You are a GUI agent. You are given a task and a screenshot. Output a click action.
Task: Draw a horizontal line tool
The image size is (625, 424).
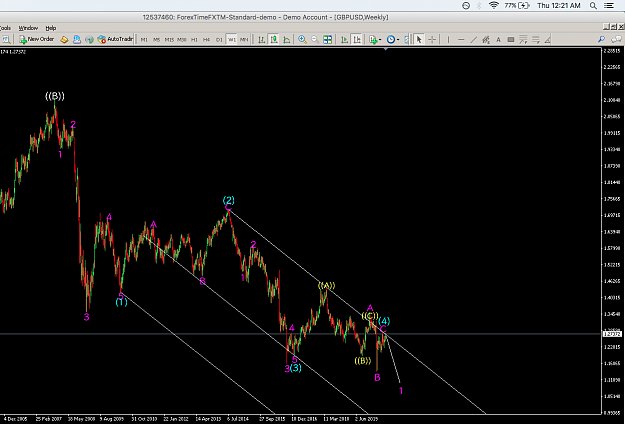(x=461, y=39)
